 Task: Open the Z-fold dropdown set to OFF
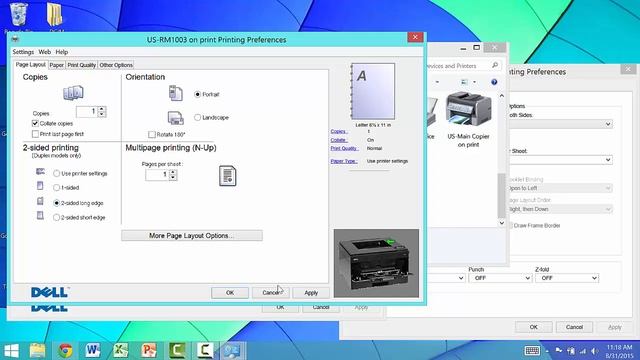[567, 278]
